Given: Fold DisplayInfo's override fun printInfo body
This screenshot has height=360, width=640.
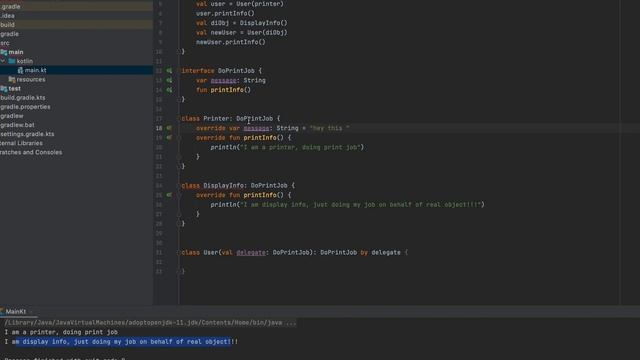Looking at the screenshot, I should pyautogui.click(x=179, y=195).
